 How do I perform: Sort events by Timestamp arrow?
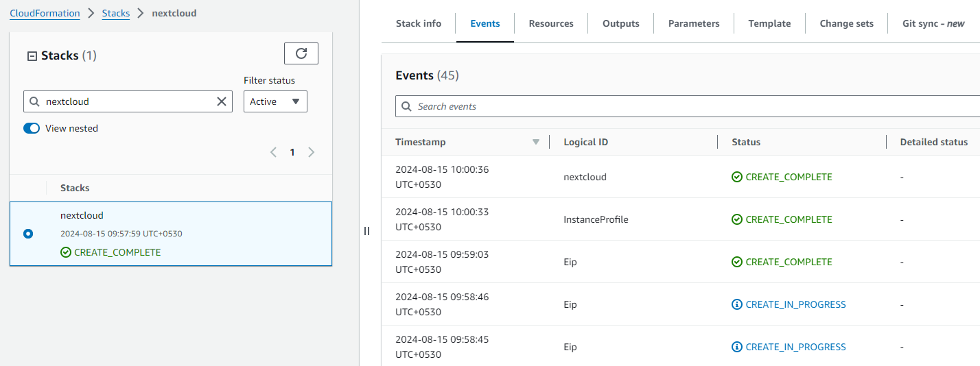coord(536,142)
